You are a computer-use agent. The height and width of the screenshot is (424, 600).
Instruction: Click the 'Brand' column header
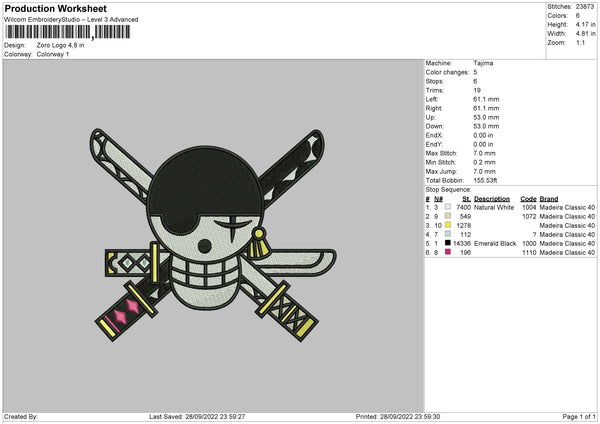click(x=549, y=199)
